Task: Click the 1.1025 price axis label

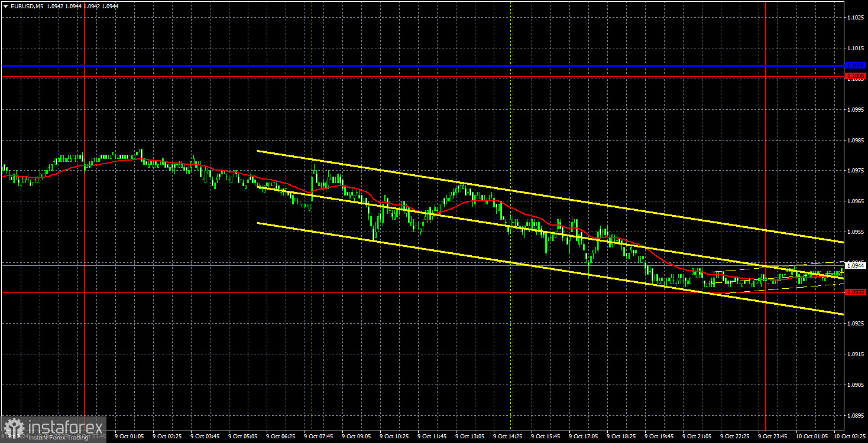Action: click(x=856, y=17)
